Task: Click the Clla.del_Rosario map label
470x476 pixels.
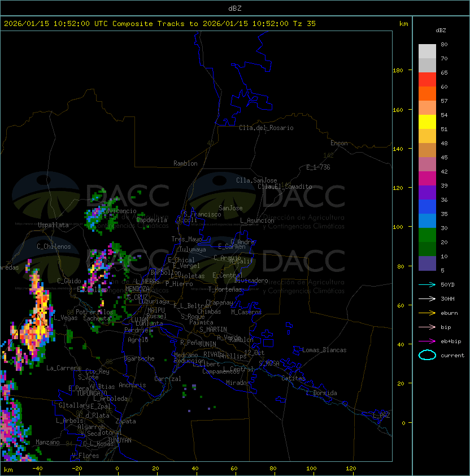Action: [266, 128]
